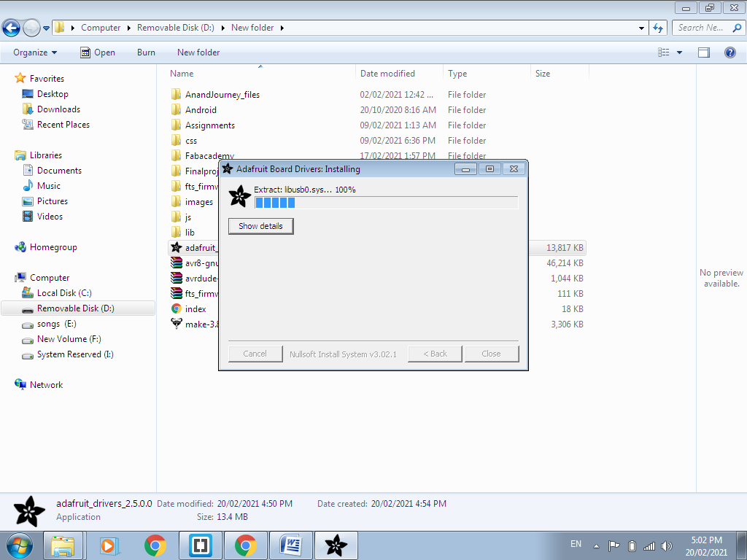Select System Reserved (I:) drive
Image resolution: width=747 pixels, height=560 pixels.
coord(75,354)
